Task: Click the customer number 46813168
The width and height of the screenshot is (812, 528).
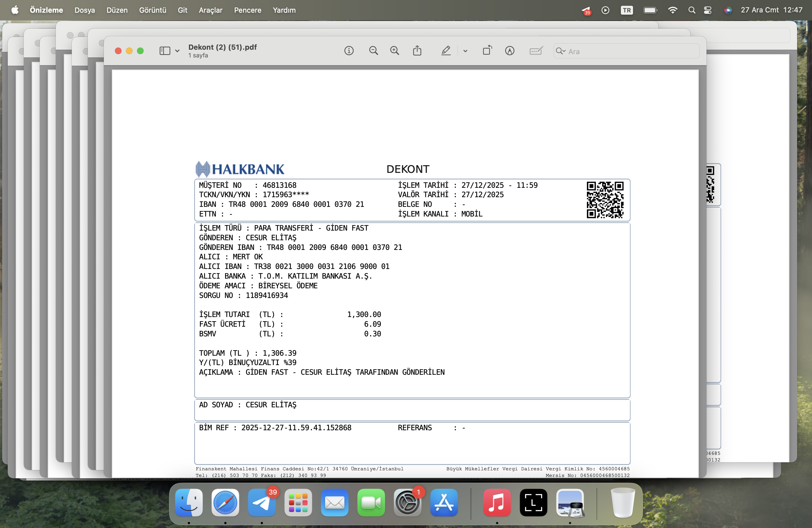Action: [280, 185]
